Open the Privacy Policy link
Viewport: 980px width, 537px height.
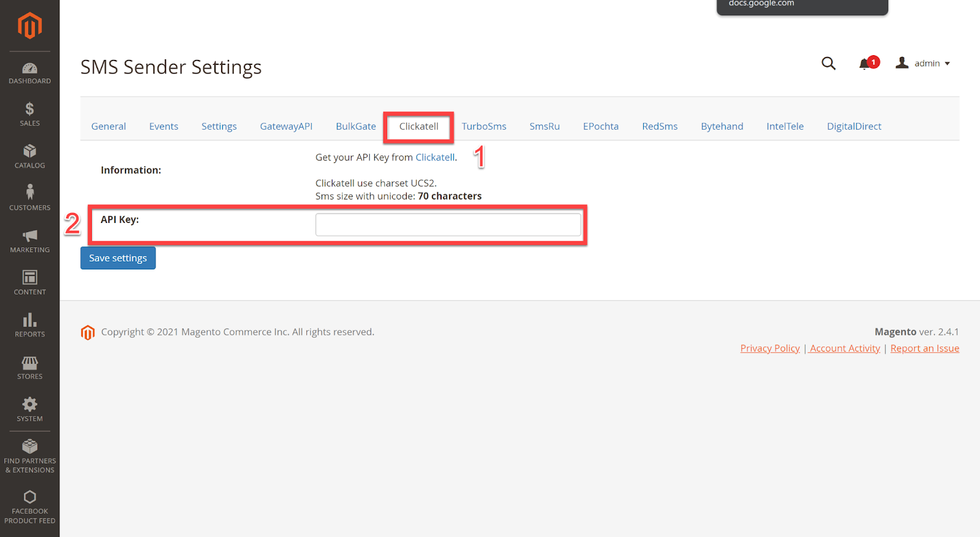(770, 348)
